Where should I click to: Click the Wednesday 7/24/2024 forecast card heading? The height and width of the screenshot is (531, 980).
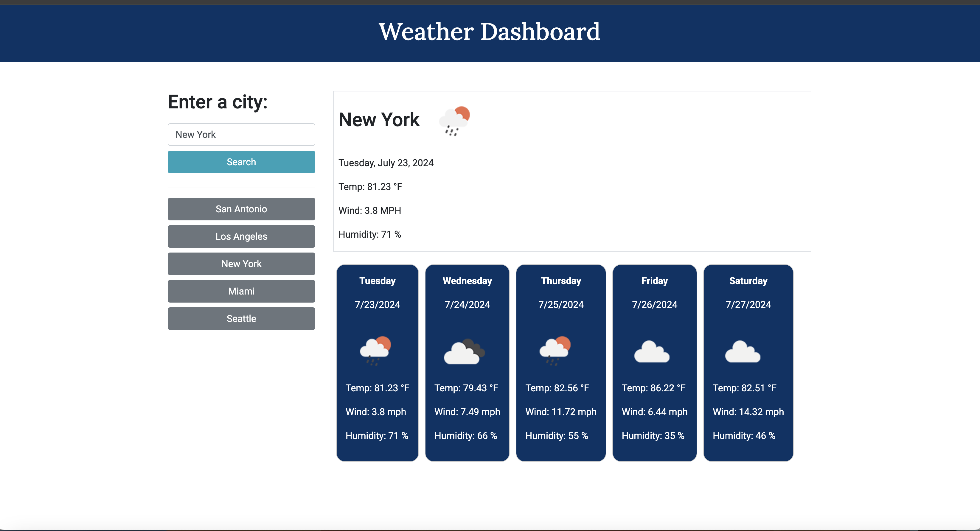pos(467,281)
